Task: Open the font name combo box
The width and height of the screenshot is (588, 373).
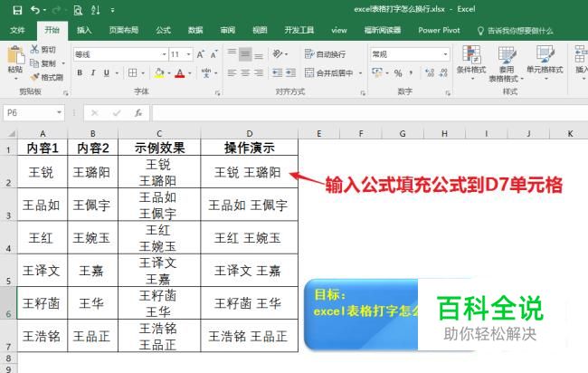Action: tap(120, 54)
